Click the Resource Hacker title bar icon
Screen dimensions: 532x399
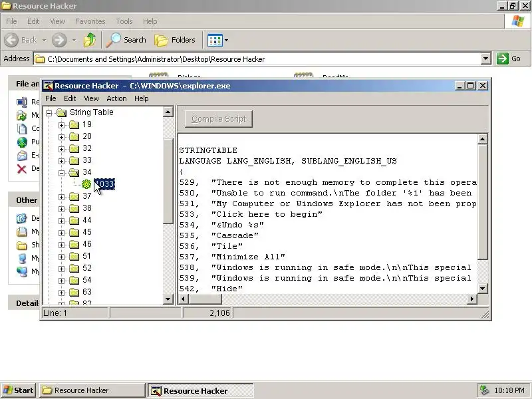[49, 86]
